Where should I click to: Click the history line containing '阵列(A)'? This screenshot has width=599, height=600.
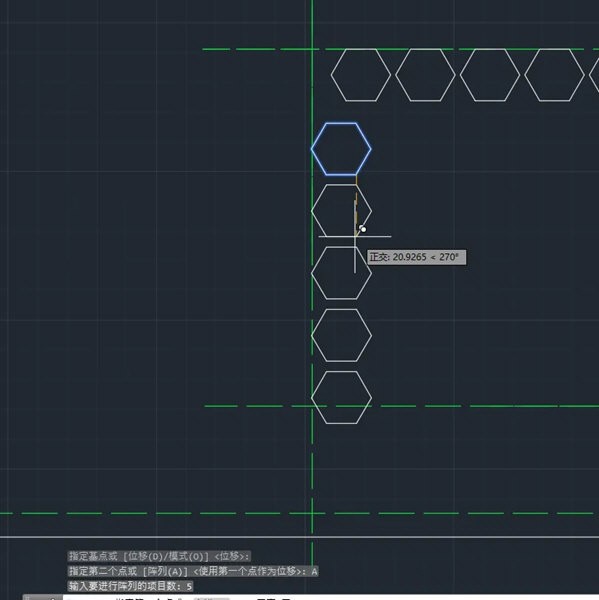click(x=193, y=571)
